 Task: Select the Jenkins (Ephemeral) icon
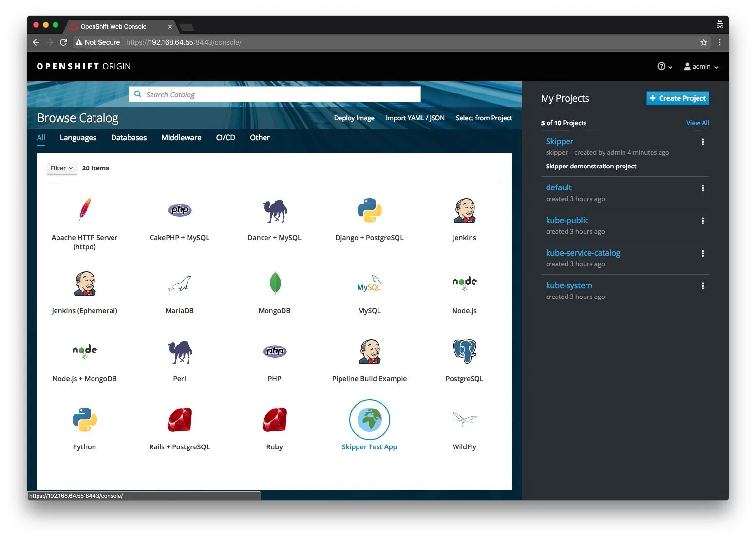pos(85,283)
